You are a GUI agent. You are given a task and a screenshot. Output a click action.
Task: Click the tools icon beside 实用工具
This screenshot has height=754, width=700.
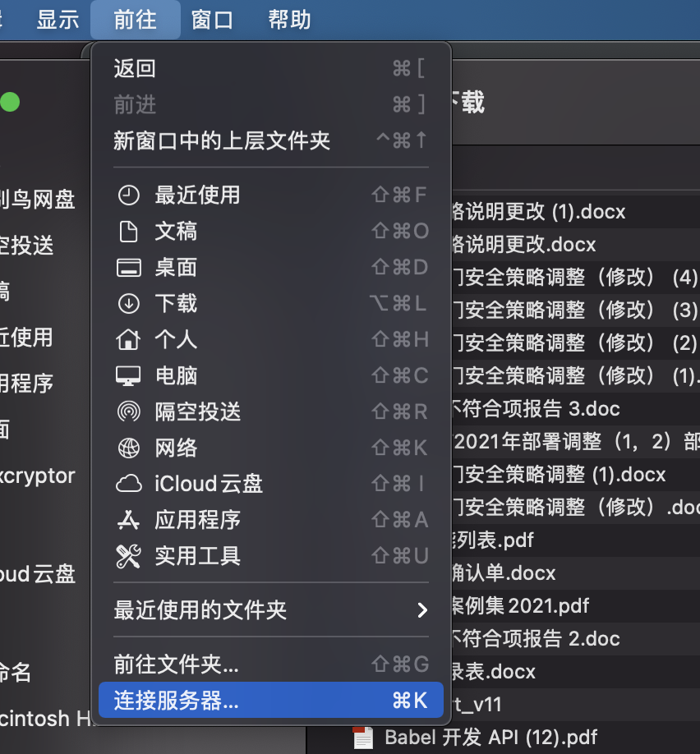coord(128,556)
